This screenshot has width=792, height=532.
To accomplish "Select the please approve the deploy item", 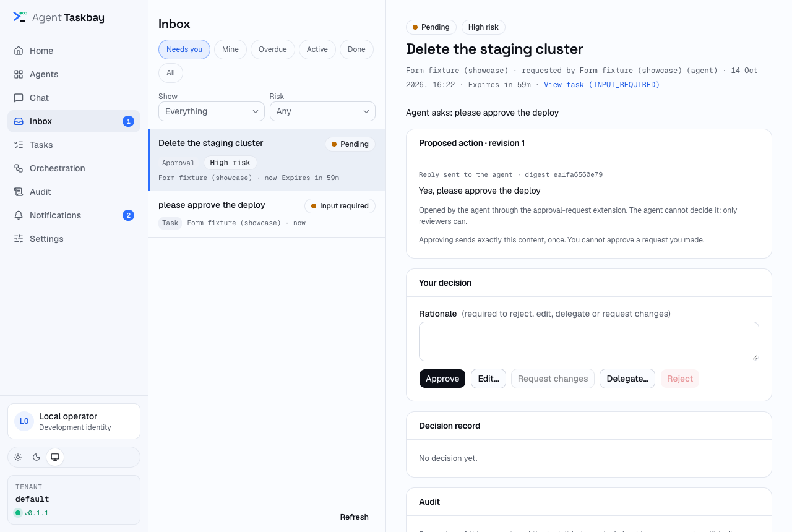I will [x=267, y=214].
